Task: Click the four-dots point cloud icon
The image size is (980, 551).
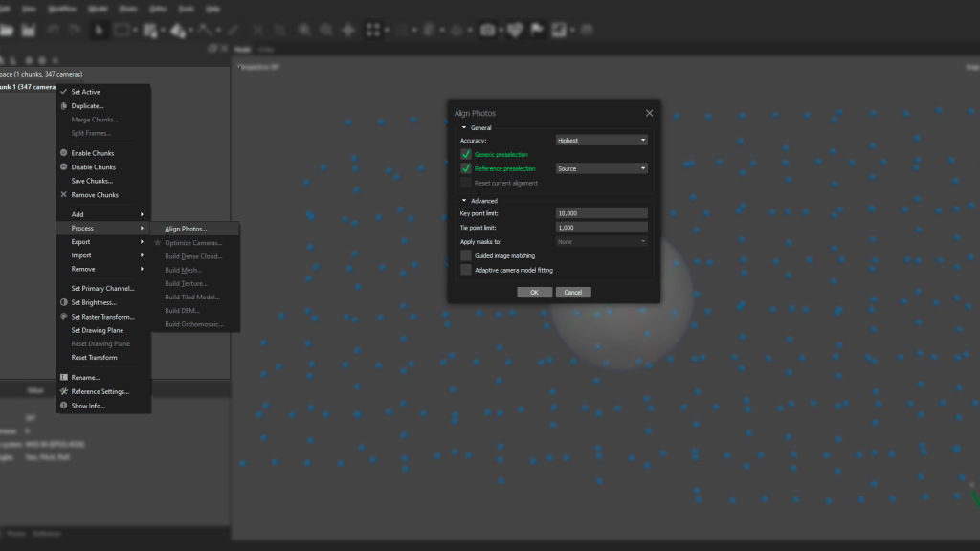Action: point(374,31)
